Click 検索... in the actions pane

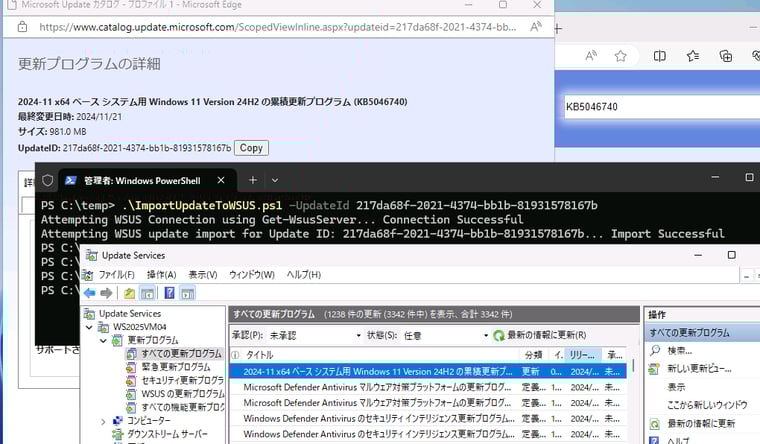tap(680, 351)
